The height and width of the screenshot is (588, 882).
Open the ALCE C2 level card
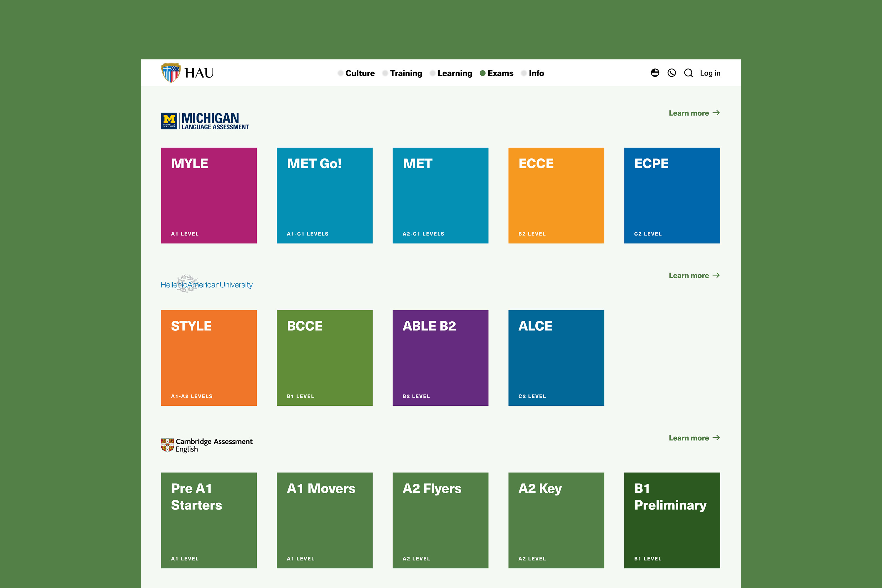[556, 358]
